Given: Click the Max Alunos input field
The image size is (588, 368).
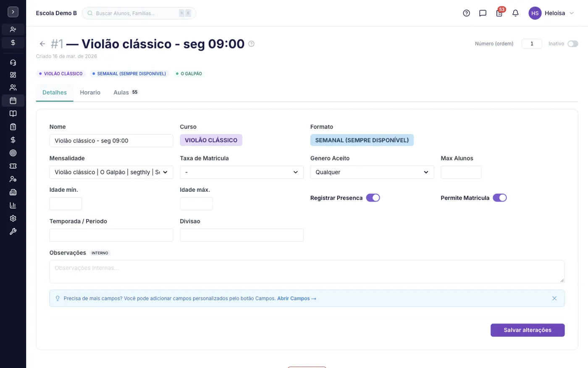Looking at the screenshot, I should (x=461, y=172).
